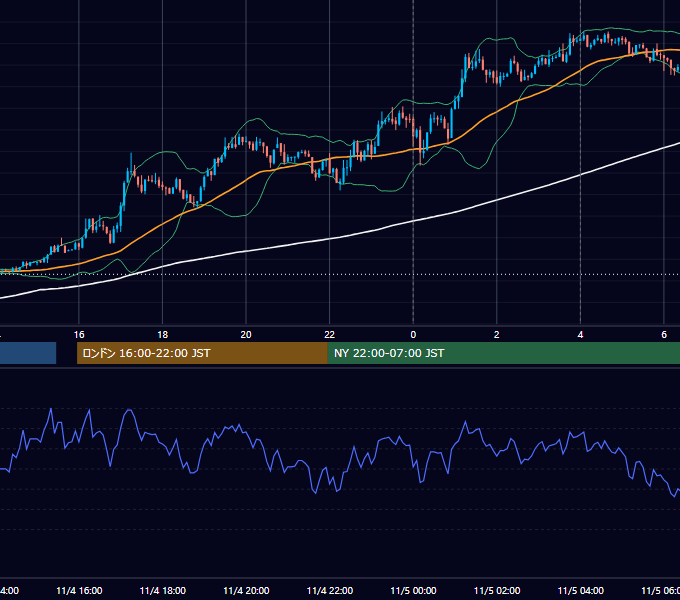Viewport: 680px width, 600px height.
Task: Click the blue session bar before ロンドン
Action: 28,353
